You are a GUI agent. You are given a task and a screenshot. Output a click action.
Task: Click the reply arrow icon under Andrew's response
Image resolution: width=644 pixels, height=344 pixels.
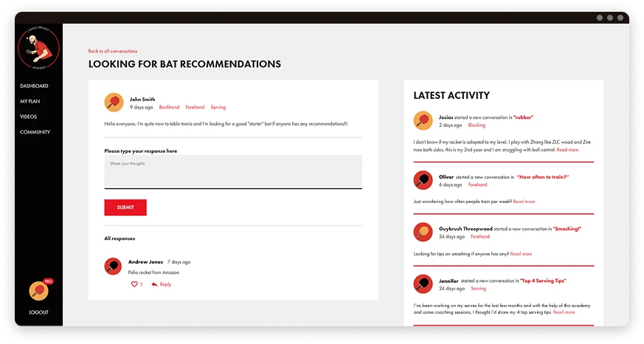coord(155,284)
